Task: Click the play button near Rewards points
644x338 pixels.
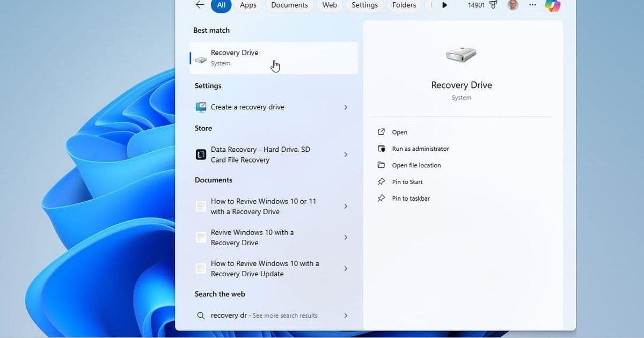Action: coord(445,5)
